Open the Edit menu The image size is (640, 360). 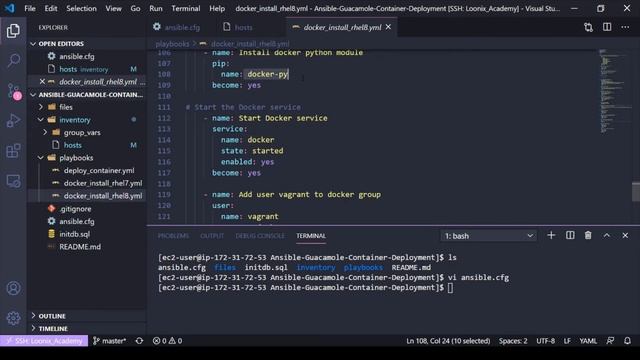[x=51, y=8]
